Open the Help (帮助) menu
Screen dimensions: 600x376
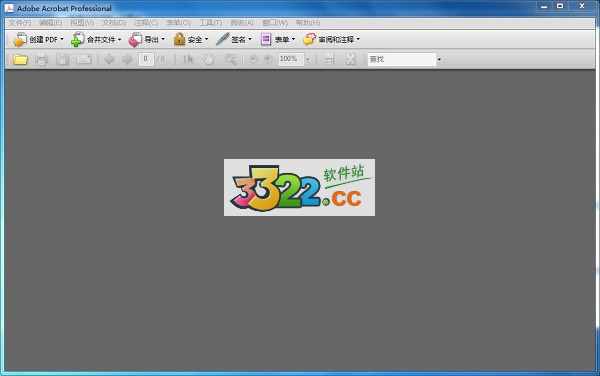pos(308,23)
